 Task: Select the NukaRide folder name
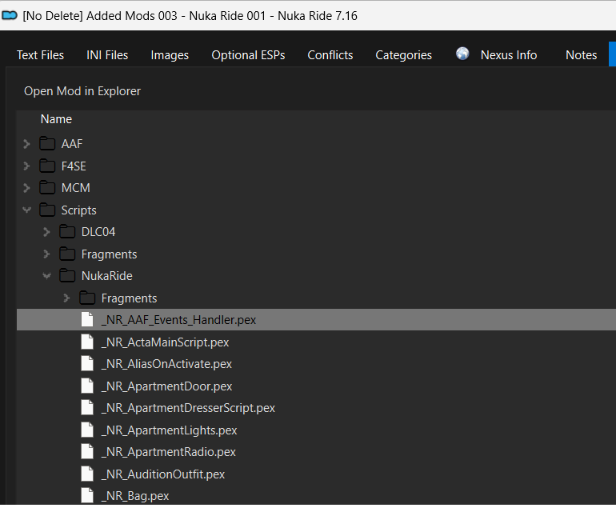coord(107,276)
